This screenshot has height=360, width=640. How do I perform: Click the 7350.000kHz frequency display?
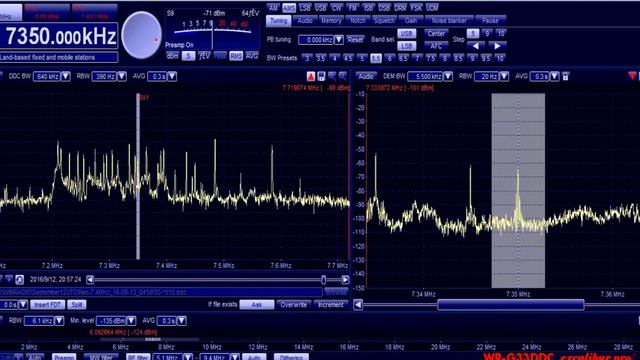tap(59, 36)
